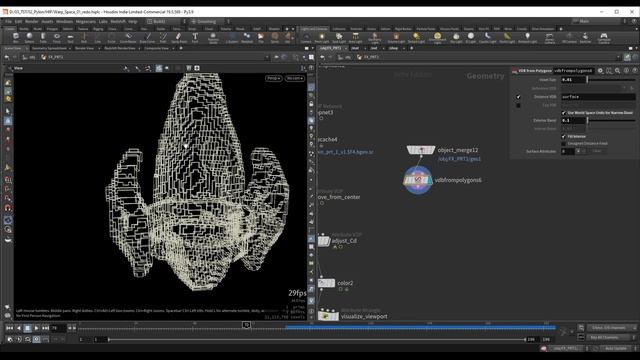
Task: Open the node info icon in parameters
Action: (x=626, y=71)
